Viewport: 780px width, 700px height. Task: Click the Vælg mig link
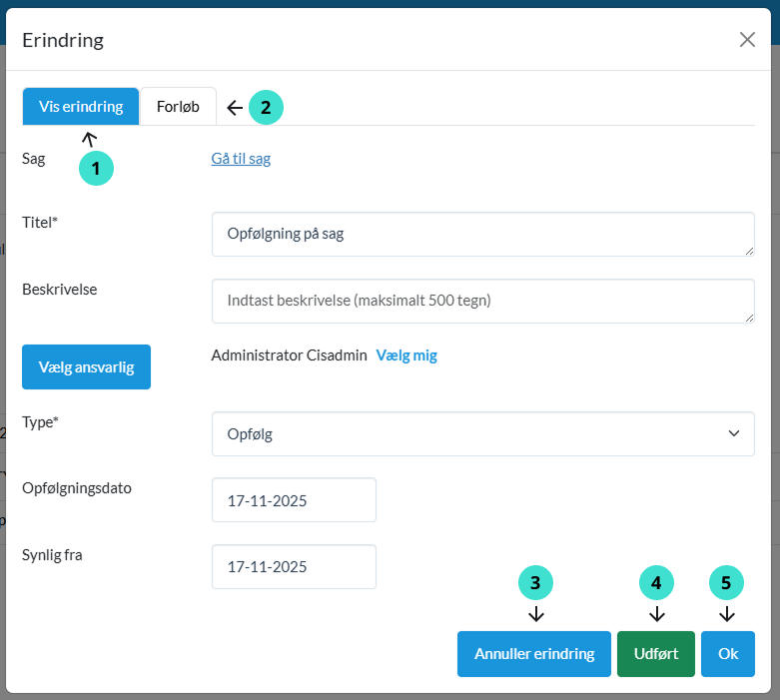(406, 355)
